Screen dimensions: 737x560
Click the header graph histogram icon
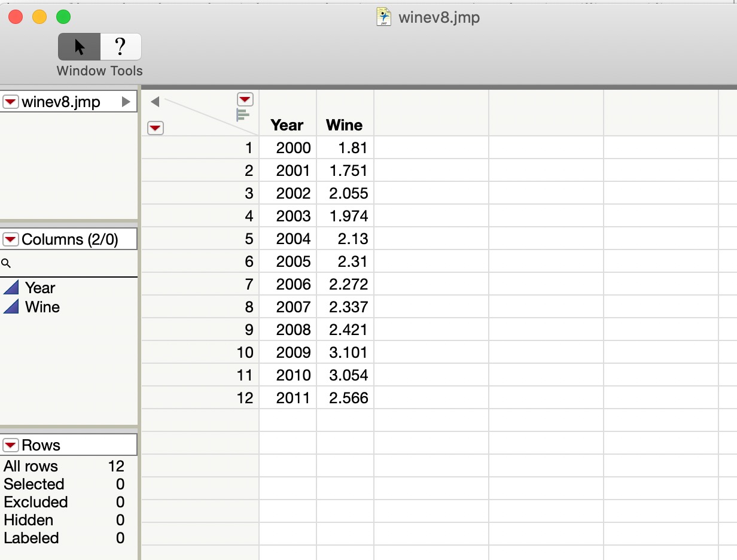(x=243, y=115)
